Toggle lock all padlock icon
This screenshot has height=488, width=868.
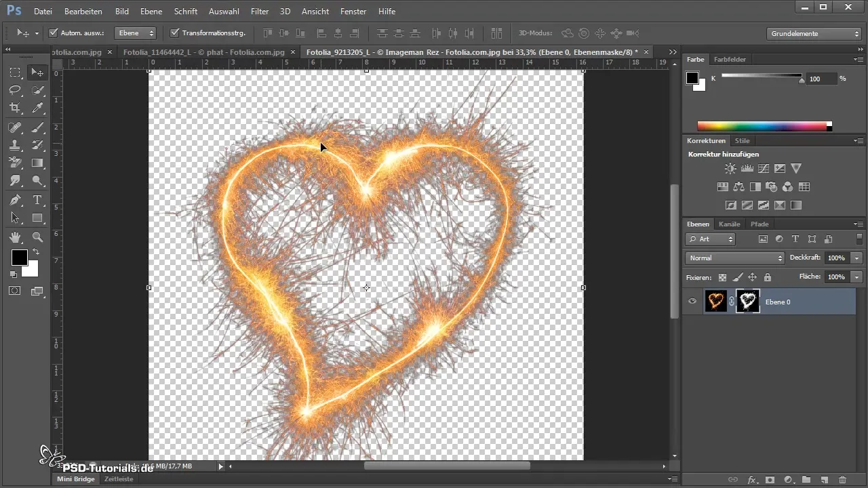tap(768, 277)
